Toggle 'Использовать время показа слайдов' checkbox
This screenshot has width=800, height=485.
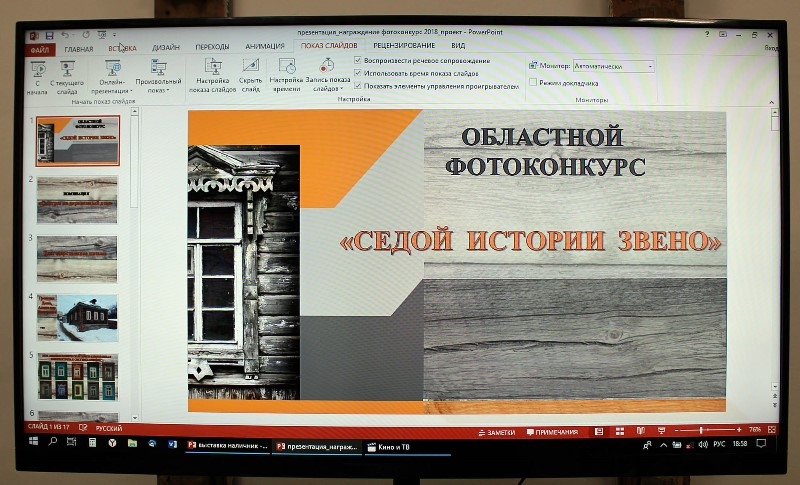click(x=358, y=73)
